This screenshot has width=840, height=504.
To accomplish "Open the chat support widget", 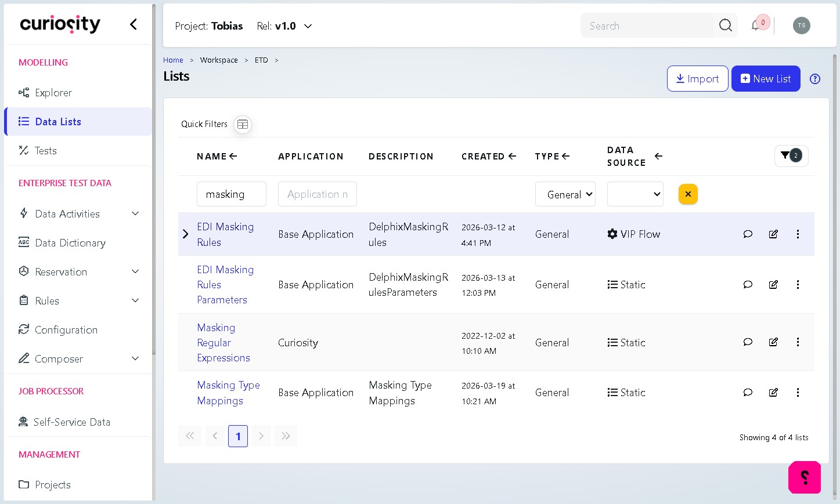I will 805,477.
